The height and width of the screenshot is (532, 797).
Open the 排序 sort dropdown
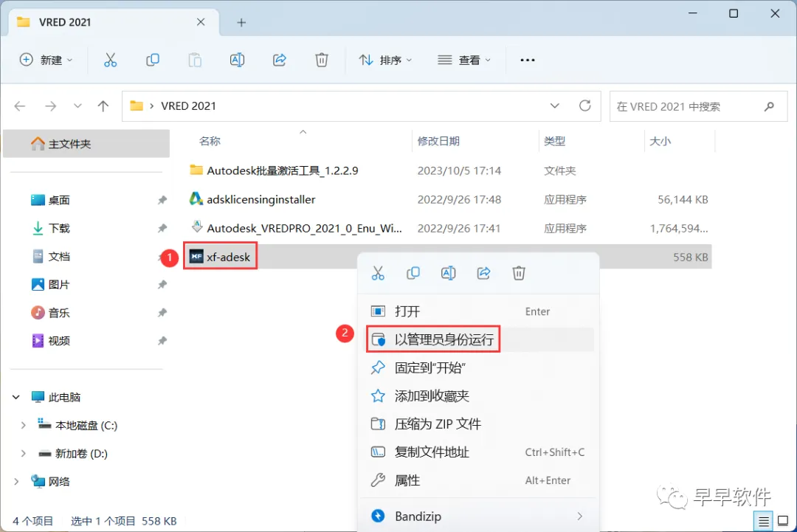(x=385, y=60)
